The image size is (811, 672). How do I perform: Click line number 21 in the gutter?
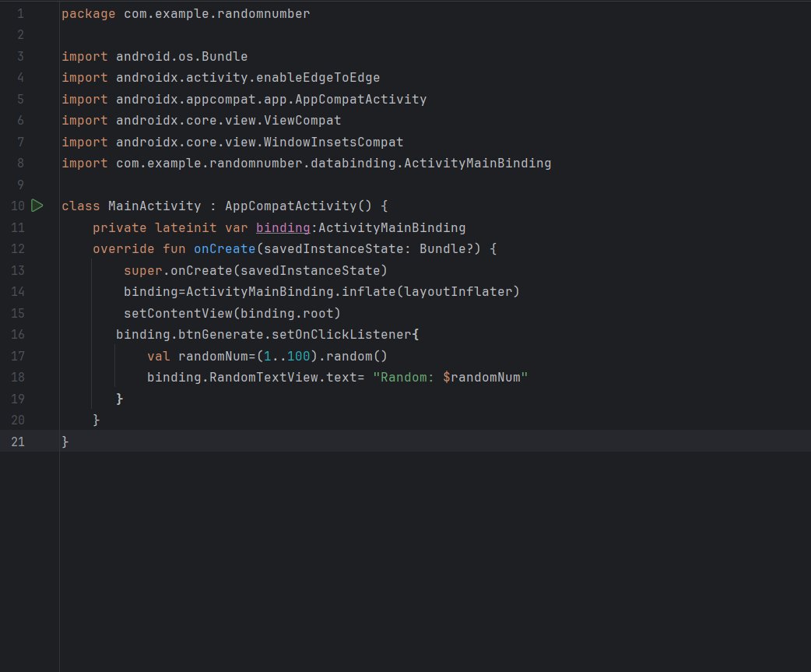18,442
